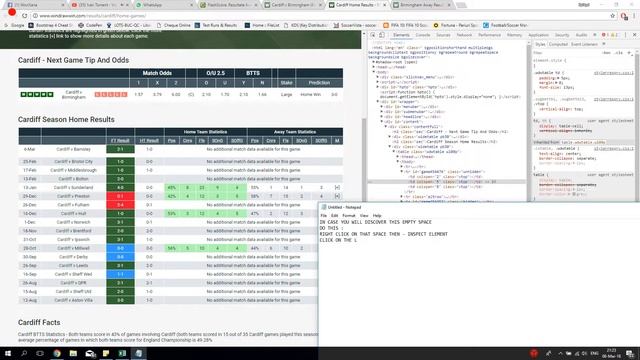Click the Cardiff v Birmingham next game text
The image size is (640, 360).
pyautogui.click(x=74, y=95)
